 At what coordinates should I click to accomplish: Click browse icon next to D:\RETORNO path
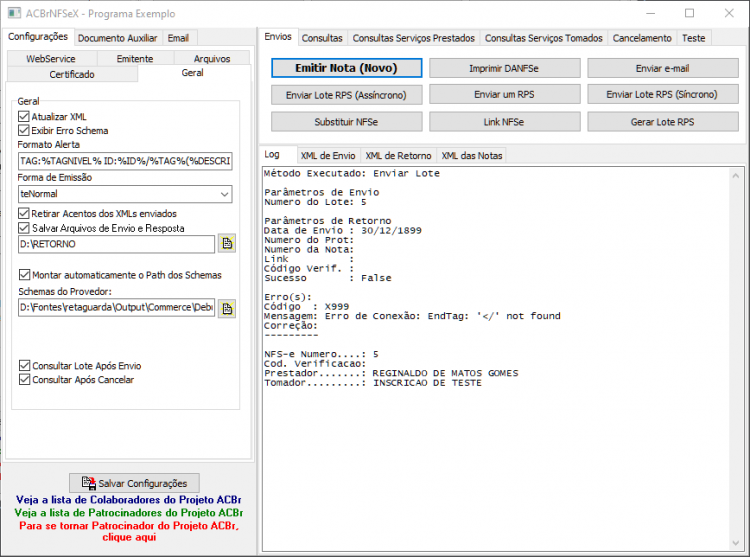click(227, 244)
